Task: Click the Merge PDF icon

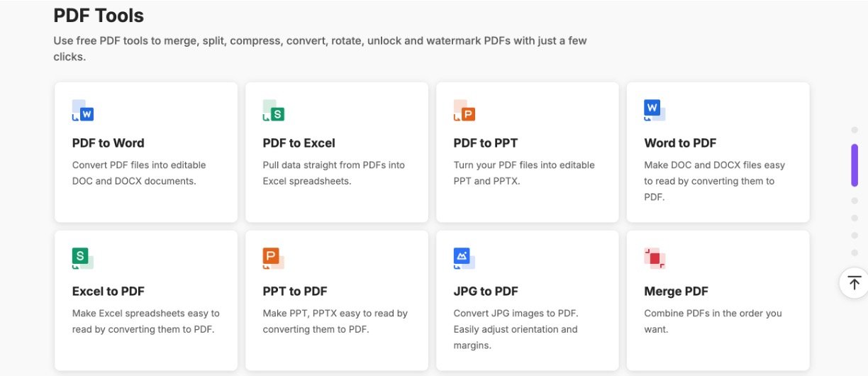Action: (x=655, y=258)
